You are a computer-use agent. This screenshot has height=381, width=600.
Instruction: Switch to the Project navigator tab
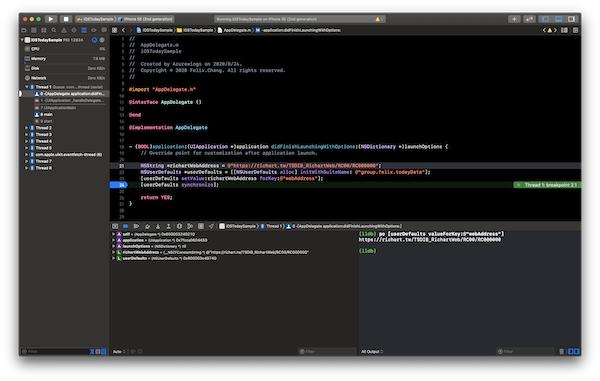pos(24,30)
